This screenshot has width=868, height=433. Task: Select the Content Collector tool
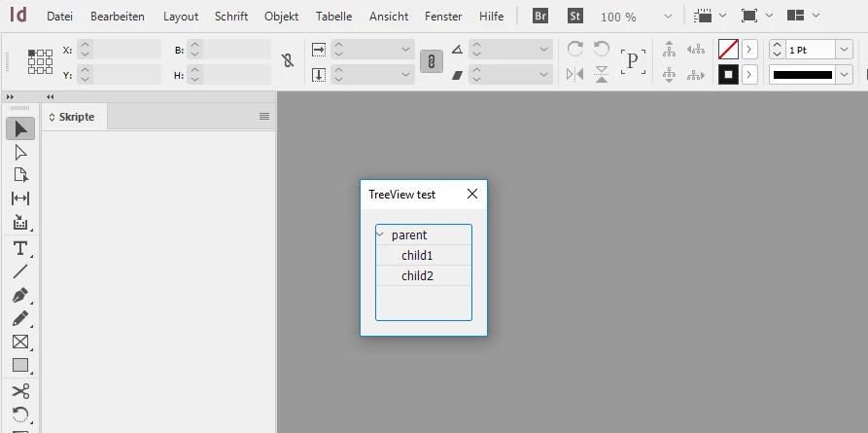20,222
